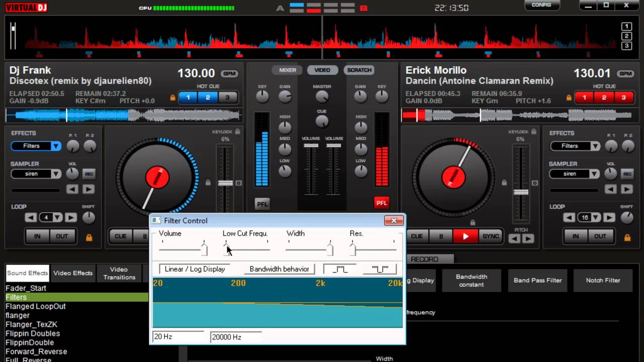Click right pitch bend up arrow
Viewport: 644px width, 362px height.
point(528,239)
